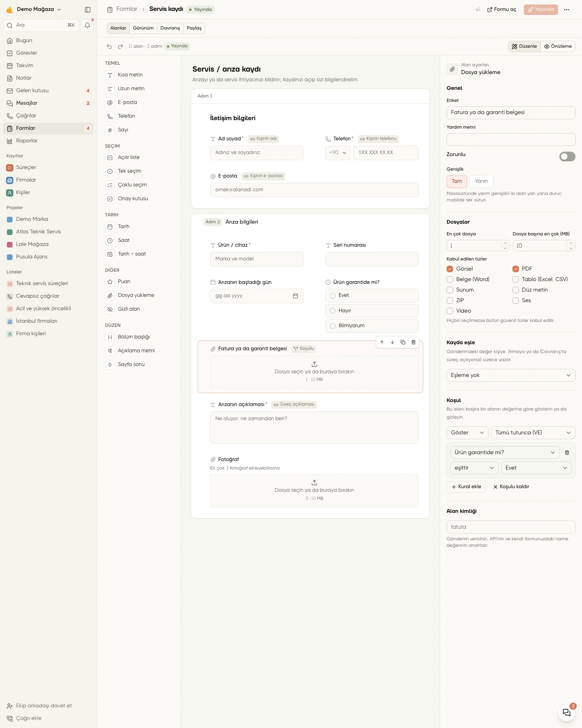Uncheck the PDF file type
The width and height of the screenshot is (582, 728).
tap(516, 269)
